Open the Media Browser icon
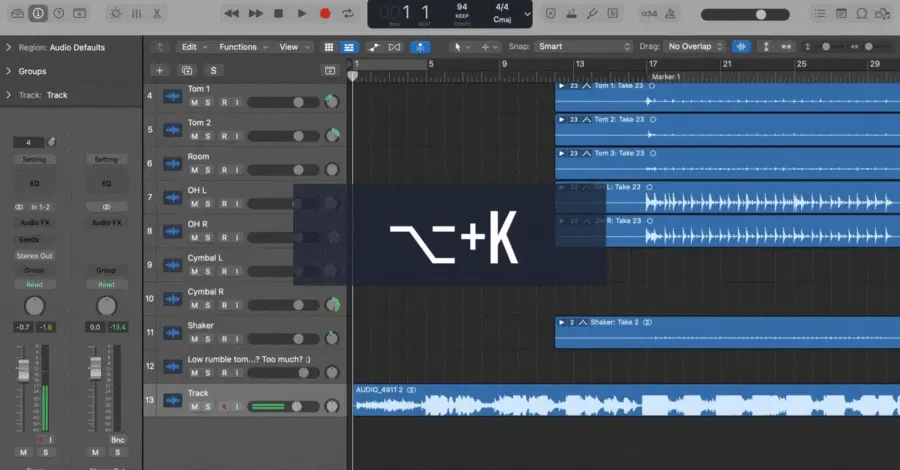Image resolution: width=900 pixels, height=470 pixels. (x=882, y=13)
